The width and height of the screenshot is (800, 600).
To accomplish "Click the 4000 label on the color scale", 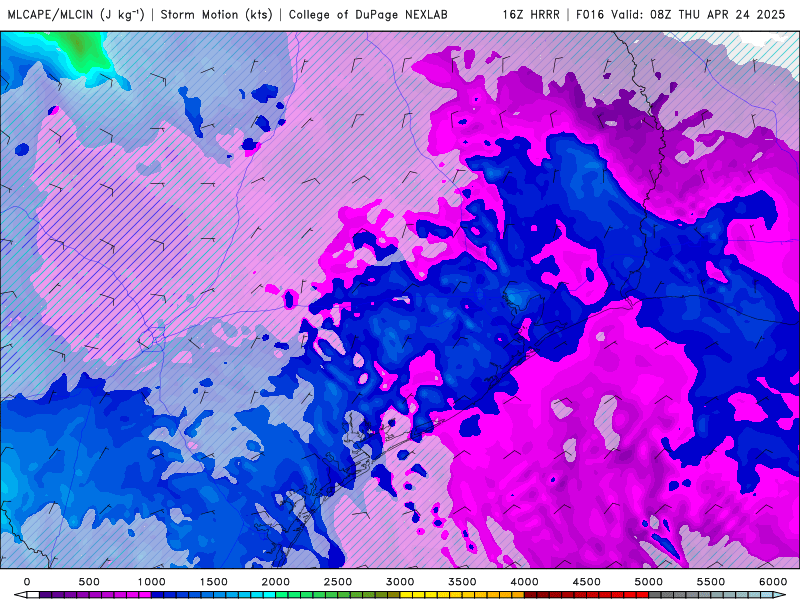I will (x=524, y=582).
